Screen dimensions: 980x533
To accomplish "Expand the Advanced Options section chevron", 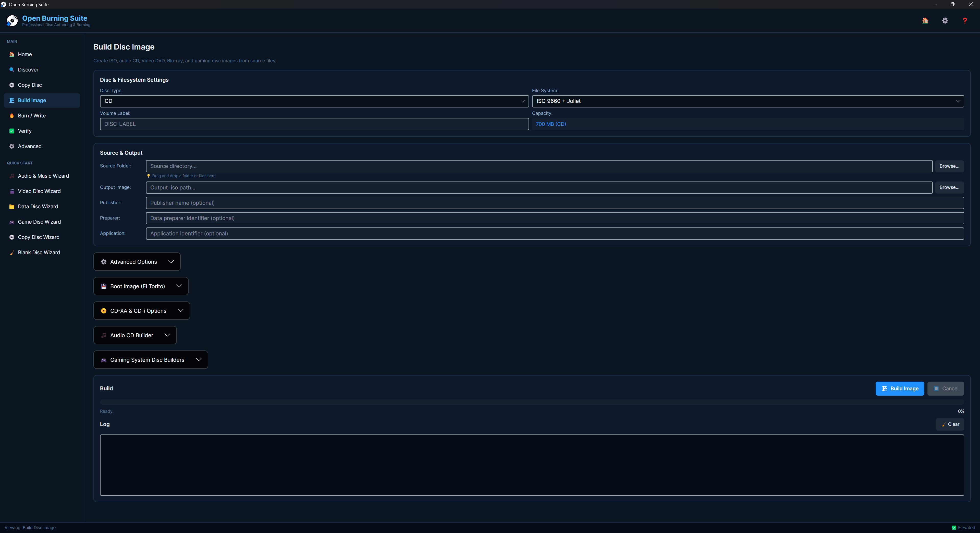I will point(171,262).
